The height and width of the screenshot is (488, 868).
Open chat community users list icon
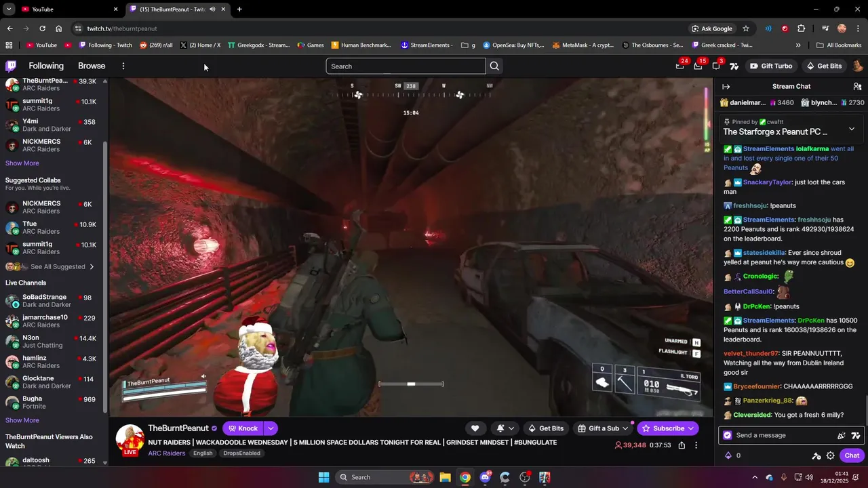point(857,86)
